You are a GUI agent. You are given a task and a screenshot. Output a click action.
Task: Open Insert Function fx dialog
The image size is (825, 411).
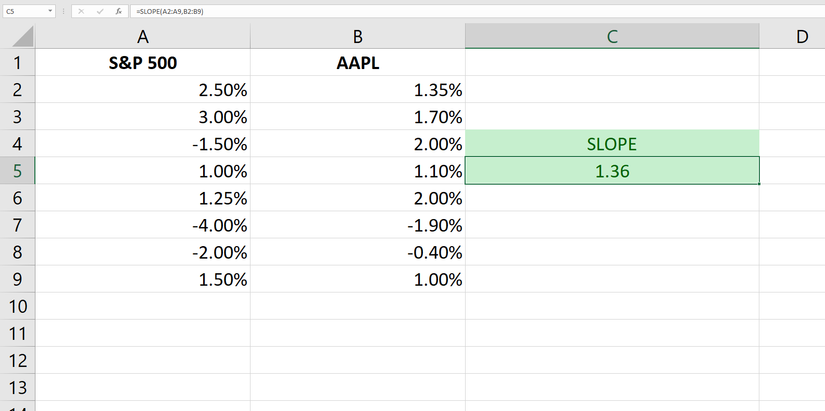click(119, 11)
